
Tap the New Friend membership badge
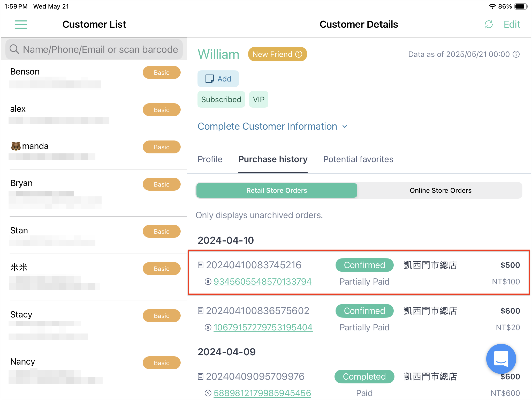tap(277, 54)
